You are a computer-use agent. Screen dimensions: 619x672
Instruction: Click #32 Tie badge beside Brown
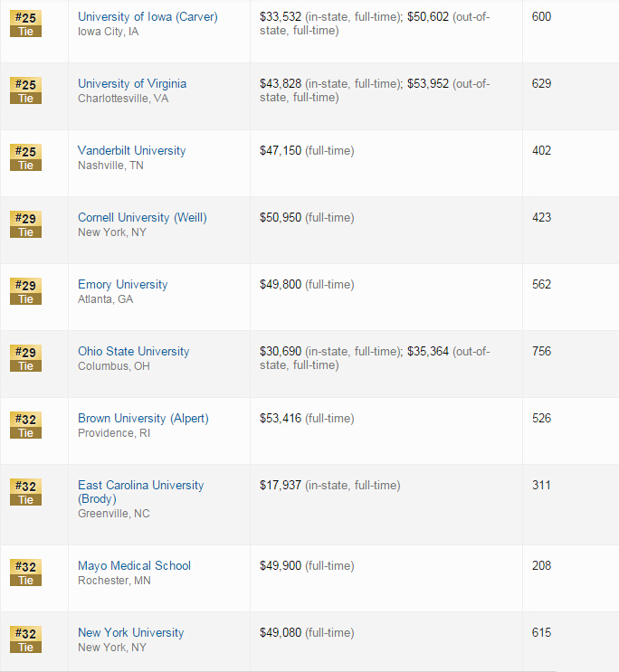coord(25,425)
